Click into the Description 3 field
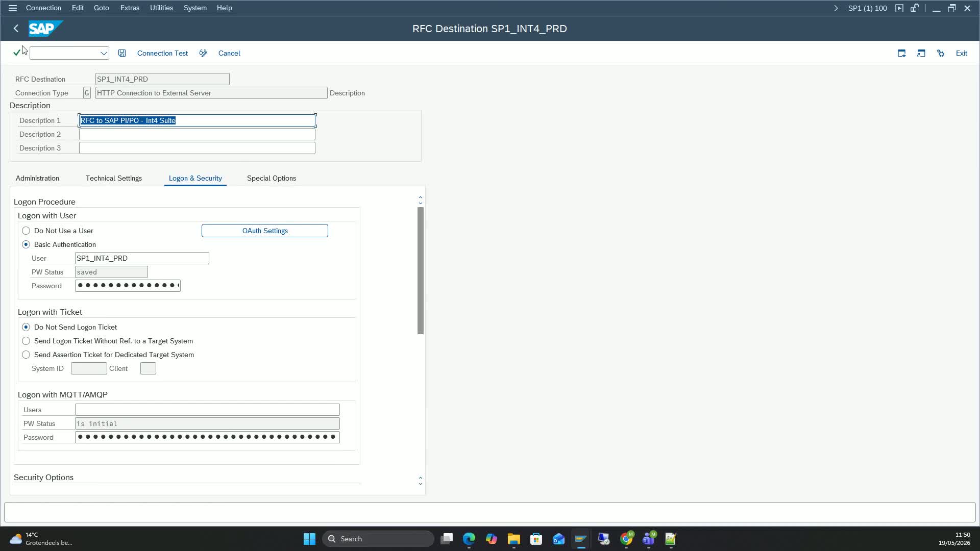Image resolution: width=980 pixels, height=551 pixels. (197, 148)
